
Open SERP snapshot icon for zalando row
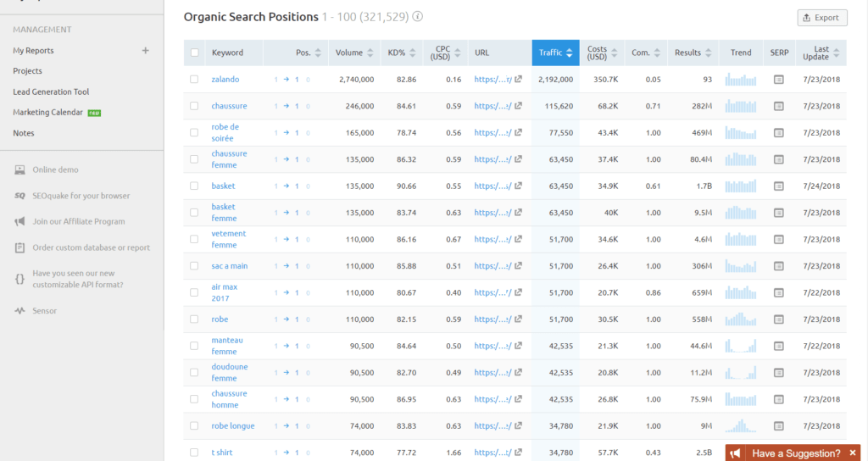[778, 80]
